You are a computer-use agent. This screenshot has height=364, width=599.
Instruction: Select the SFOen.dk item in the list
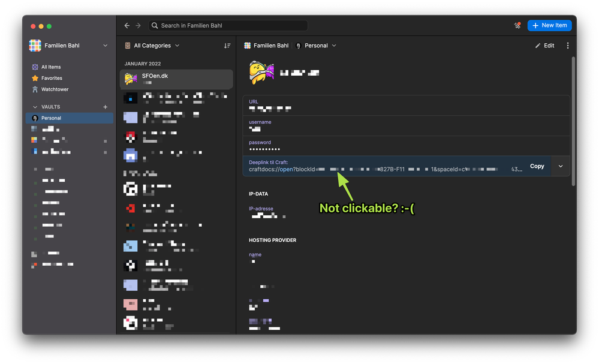pyautogui.click(x=176, y=79)
